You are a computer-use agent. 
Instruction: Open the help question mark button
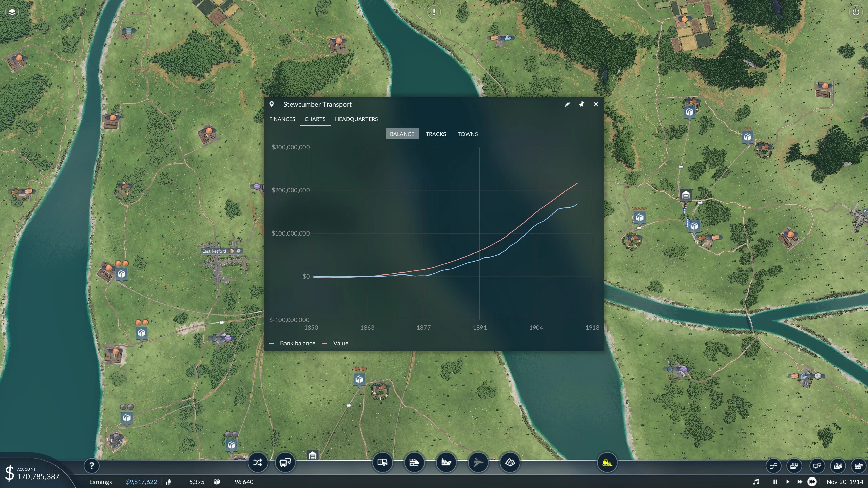(92, 466)
